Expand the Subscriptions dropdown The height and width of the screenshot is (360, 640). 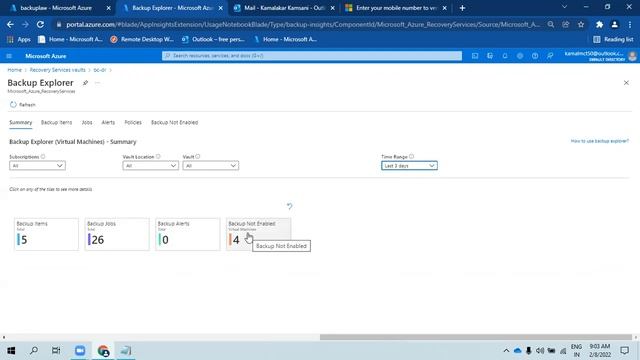coord(37,166)
